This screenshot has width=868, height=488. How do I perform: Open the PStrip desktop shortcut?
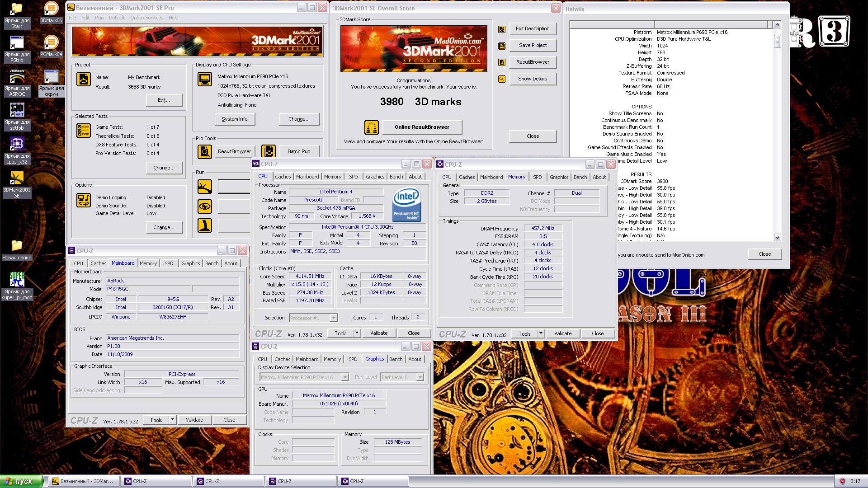click(x=17, y=49)
